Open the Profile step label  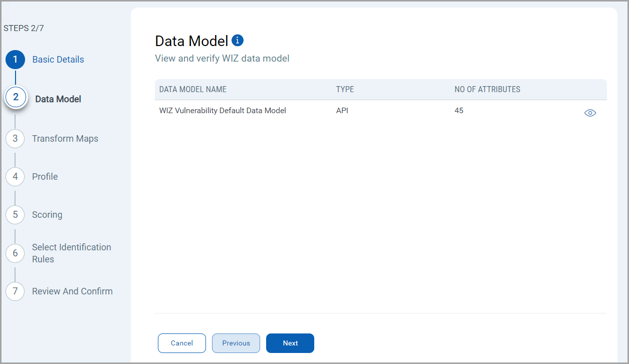click(45, 177)
